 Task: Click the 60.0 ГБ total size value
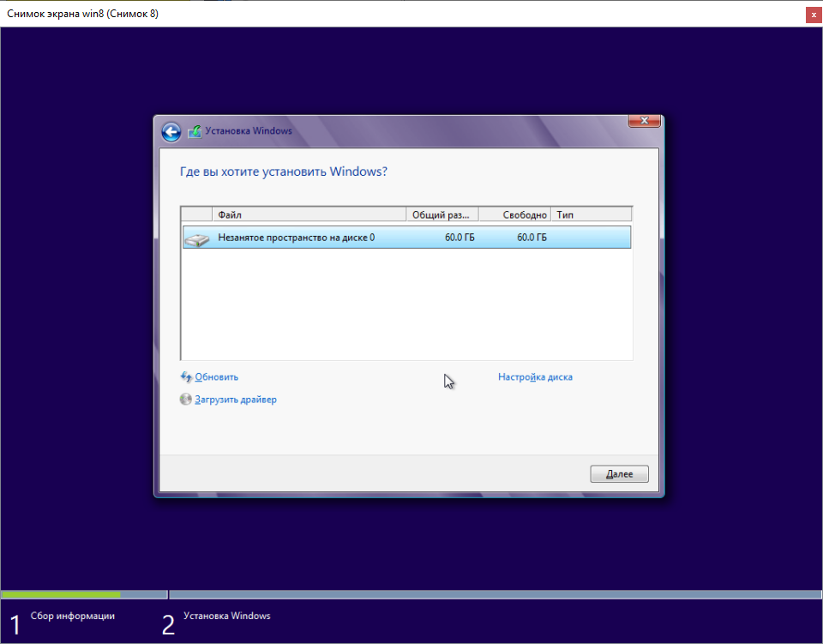(x=460, y=238)
